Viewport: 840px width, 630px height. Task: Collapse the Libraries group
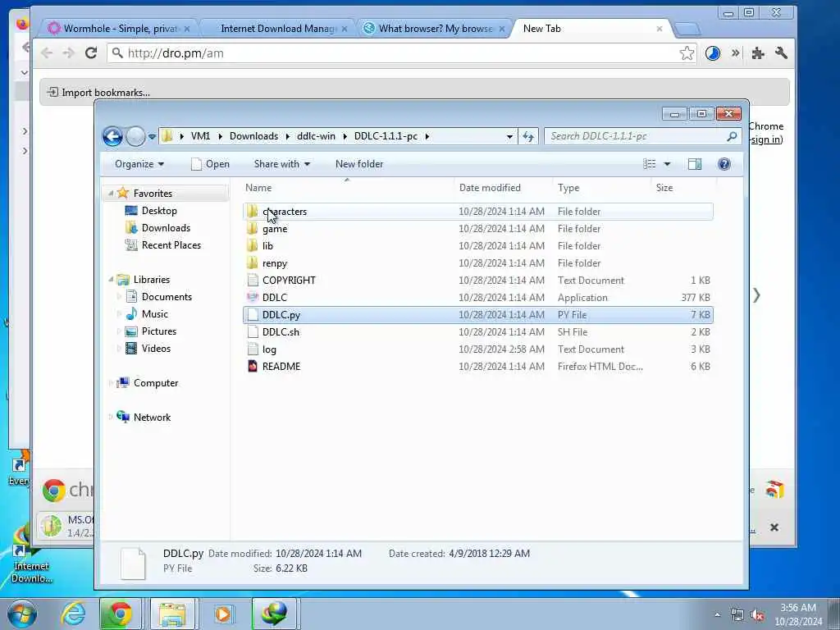111,280
